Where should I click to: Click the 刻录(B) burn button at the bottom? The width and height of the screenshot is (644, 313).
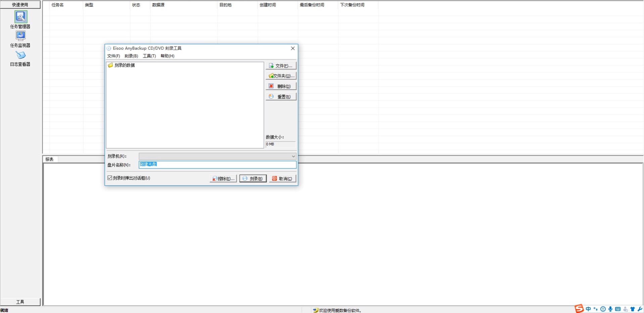pyautogui.click(x=253, y=179)
